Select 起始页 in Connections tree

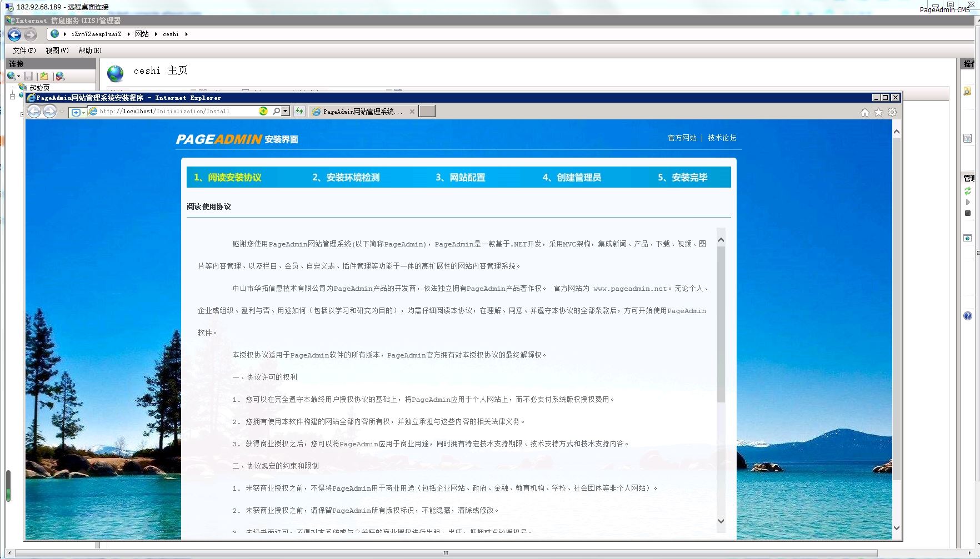(x=39, y=87)
